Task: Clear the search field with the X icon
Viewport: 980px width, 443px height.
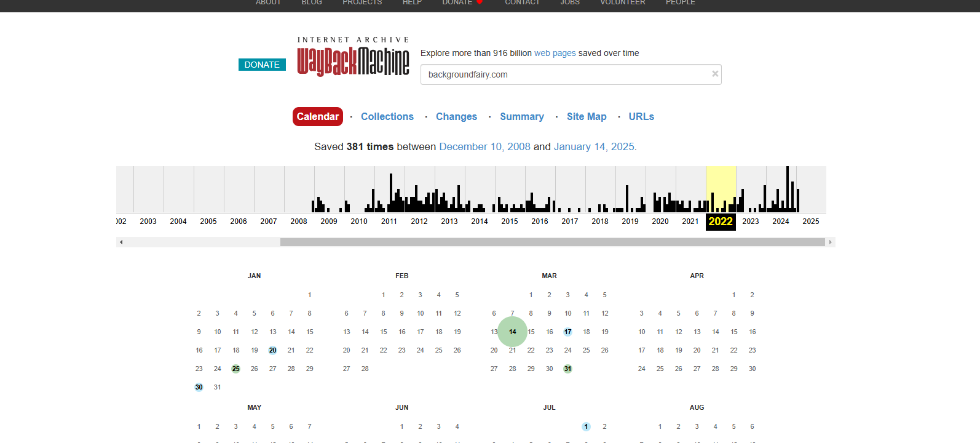Action: pyautogui.click(x=715, y=74)
